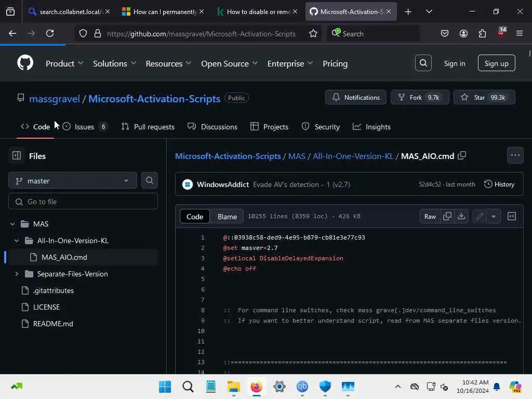Open the GitHub search magnifier button
Viewport: 532px width, 399px height.
pos(423,63)
